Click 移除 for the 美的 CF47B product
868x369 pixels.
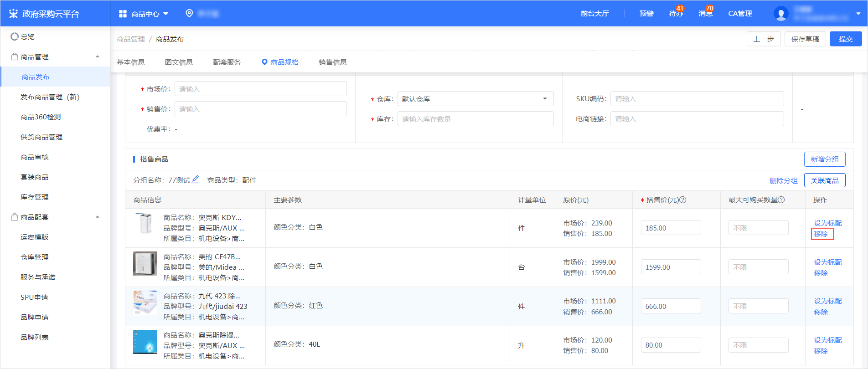[821, 273]
